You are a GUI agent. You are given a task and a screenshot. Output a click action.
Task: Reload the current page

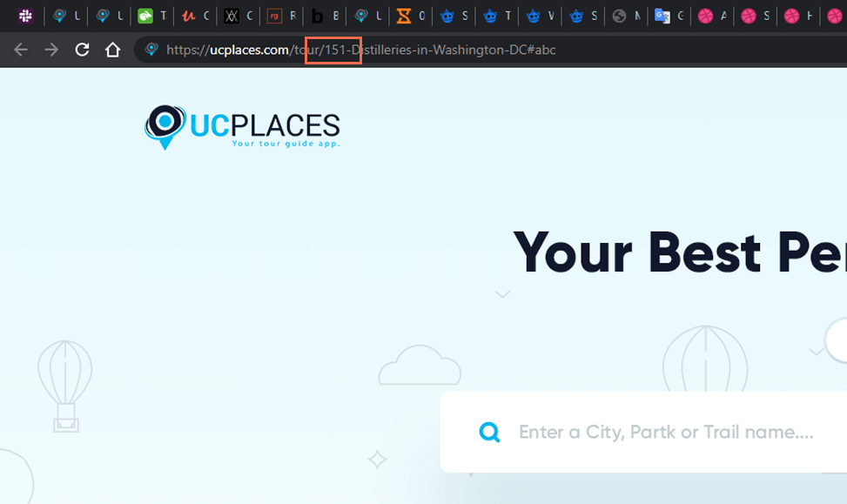click(x=82, y=50)
